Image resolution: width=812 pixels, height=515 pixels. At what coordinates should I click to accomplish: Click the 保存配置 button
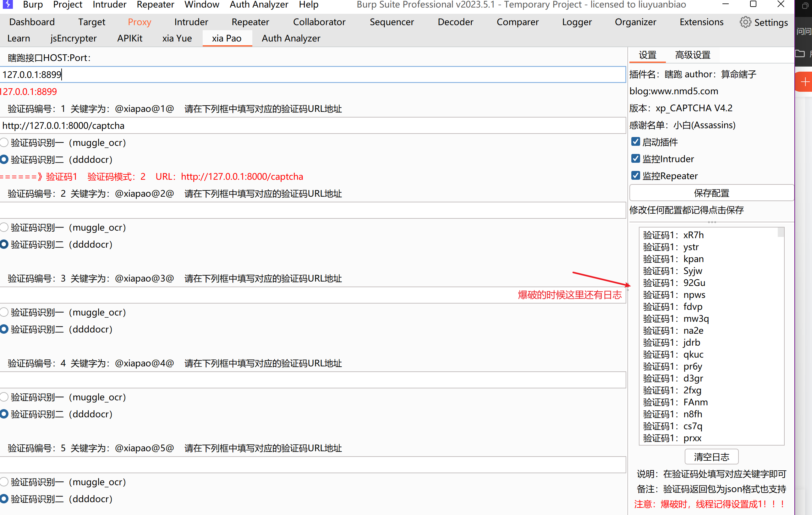pos(711,193)
